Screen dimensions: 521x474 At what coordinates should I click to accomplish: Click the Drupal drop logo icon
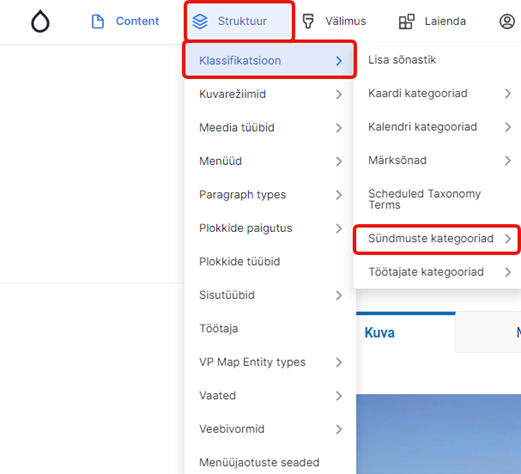coord(40,21)
